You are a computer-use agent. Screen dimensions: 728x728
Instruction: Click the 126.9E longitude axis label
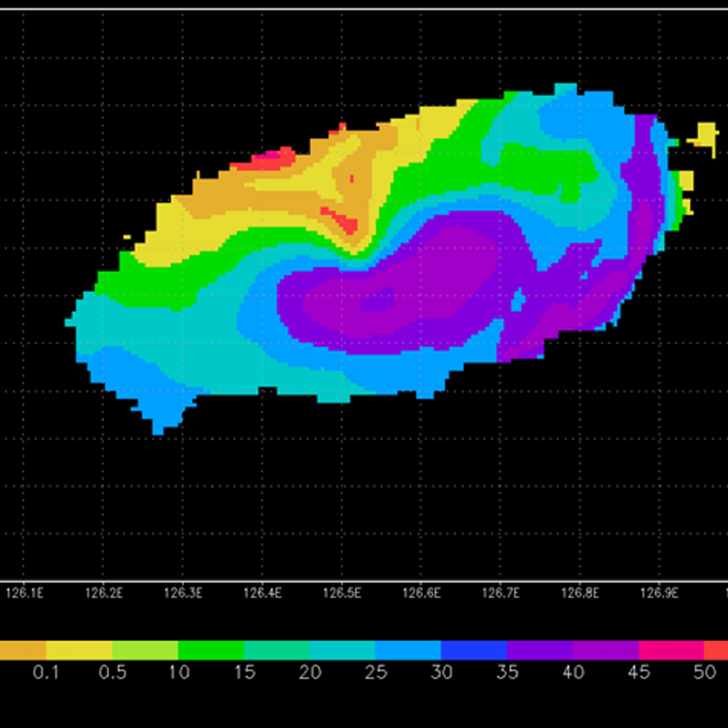click(659, 593)
